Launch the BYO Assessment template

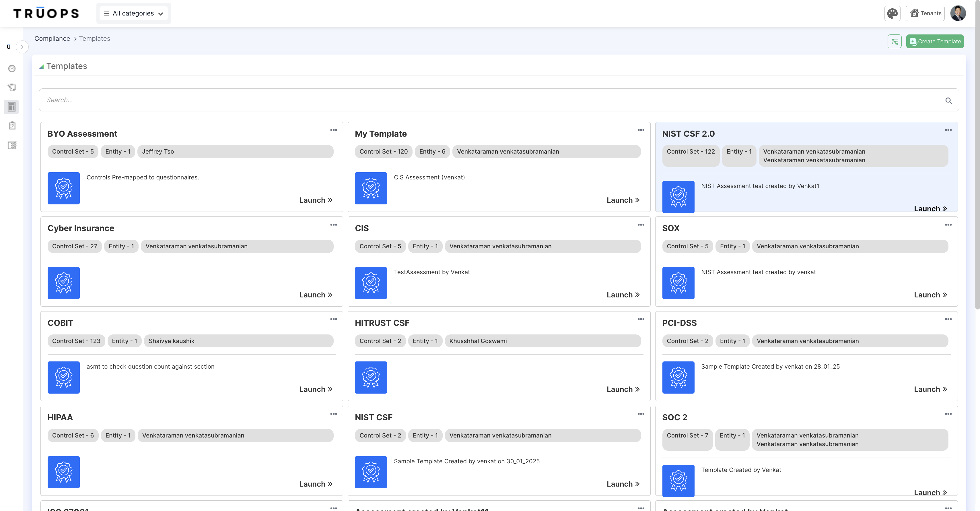click(x=316, y=200)
